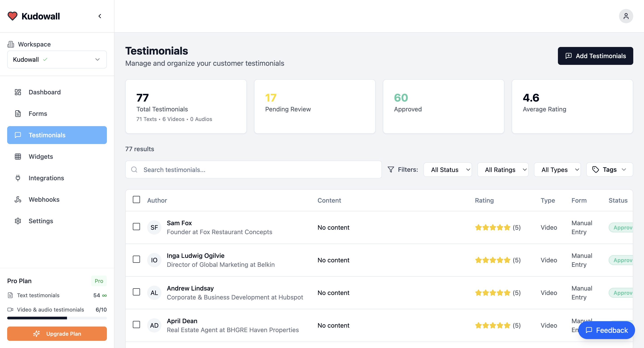Click the Widgets table icon

[18, 157]
